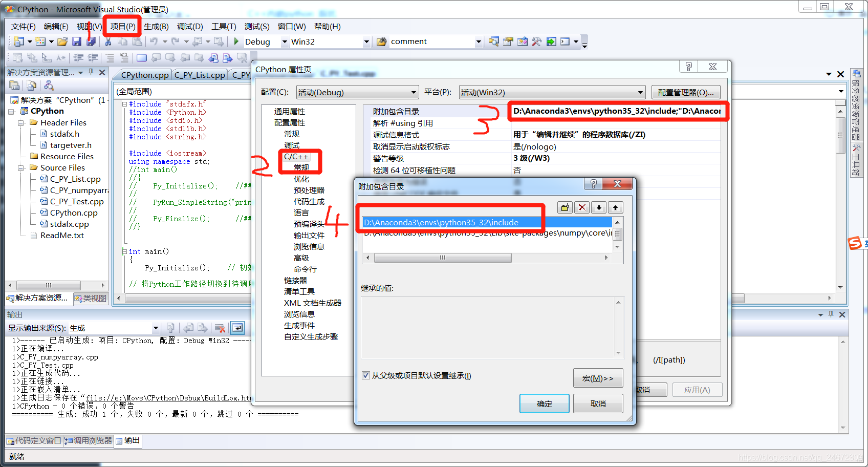Open the 项目(P) menu

pyautogui.click(x=123, y=27)
